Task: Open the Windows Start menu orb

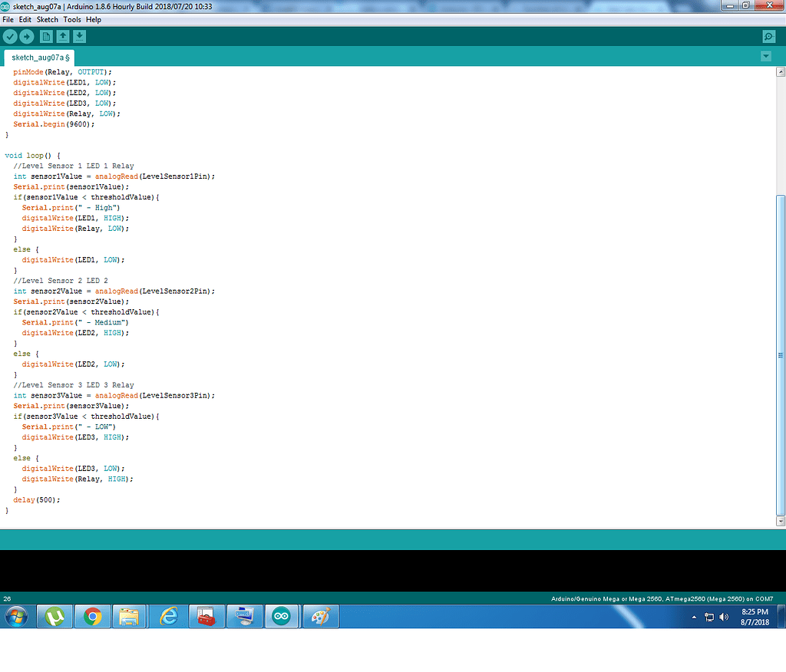Action: tap(17, 616)
